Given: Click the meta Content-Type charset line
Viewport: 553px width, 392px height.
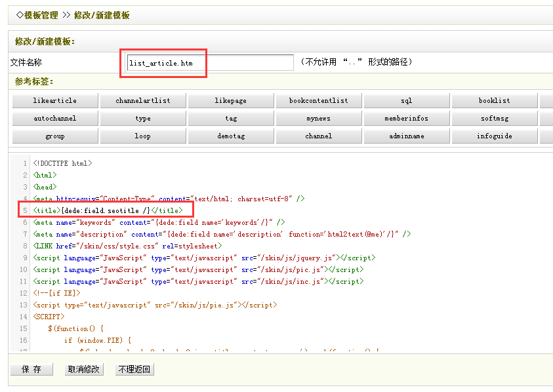Looking at the screenshot, I should (x=169, y=199).
